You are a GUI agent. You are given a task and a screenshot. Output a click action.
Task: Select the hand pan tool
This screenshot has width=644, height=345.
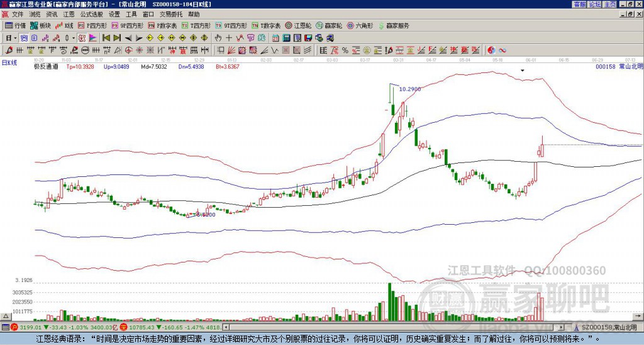tap(218, 38)
